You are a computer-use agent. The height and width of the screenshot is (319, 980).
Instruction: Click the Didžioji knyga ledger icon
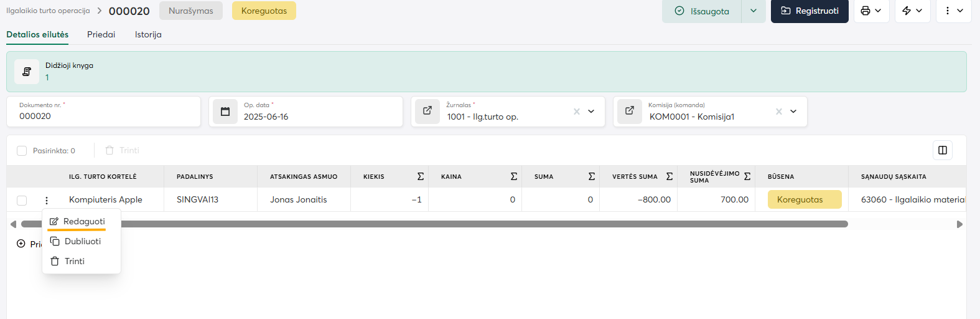coord(27,72)
